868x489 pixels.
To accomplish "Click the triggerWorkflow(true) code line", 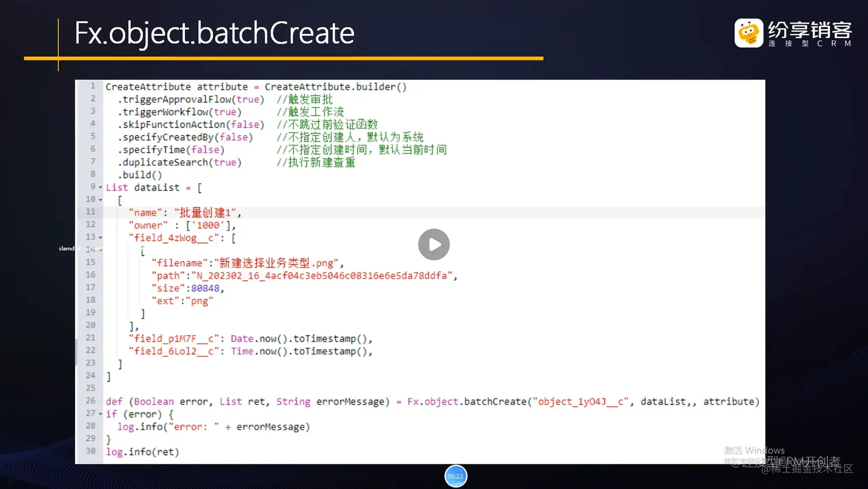I will click(x=180, y=112).
